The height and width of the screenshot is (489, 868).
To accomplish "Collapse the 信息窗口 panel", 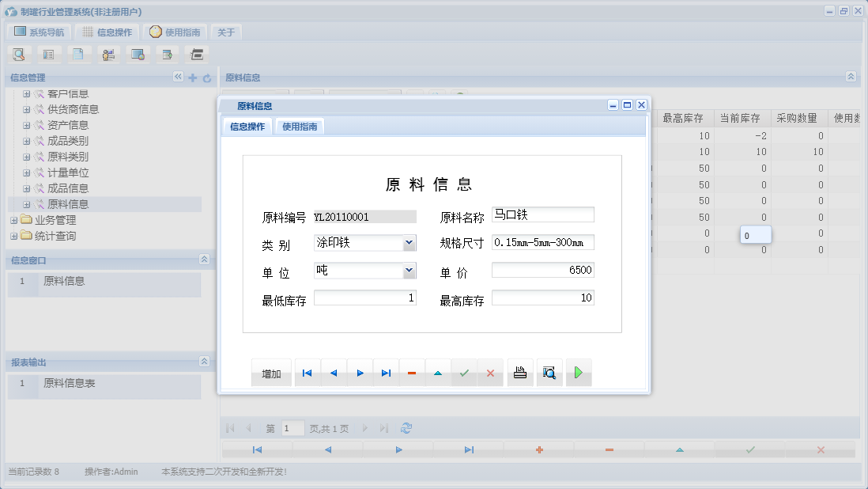I will click(204, 260).
